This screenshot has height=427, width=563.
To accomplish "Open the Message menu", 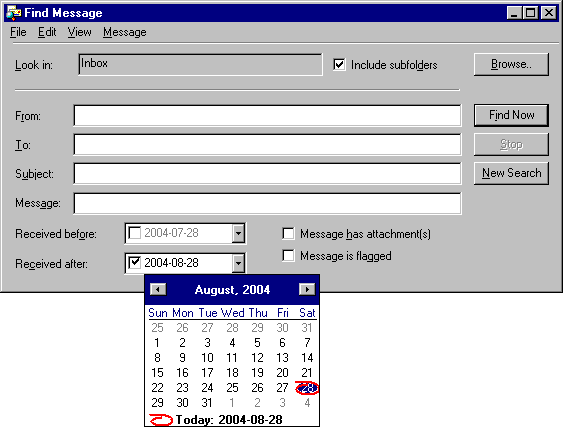I will coord(125,32).
